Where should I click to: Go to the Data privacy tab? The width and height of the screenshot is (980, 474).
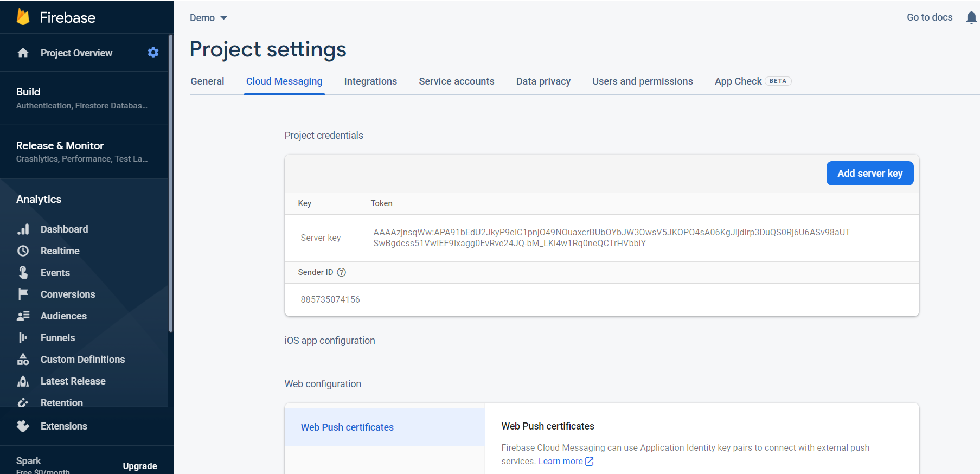point(543,81)
